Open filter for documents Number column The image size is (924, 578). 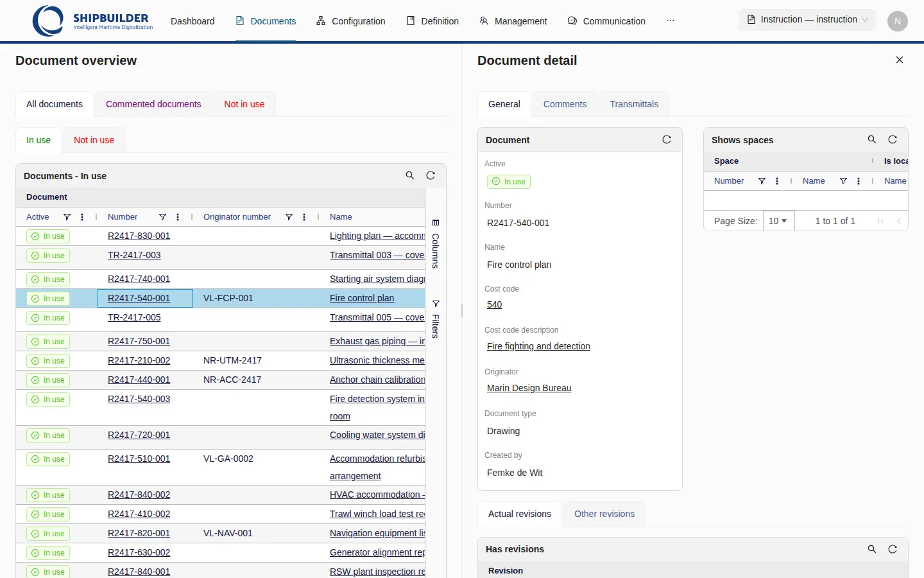(x=162, y=217)
